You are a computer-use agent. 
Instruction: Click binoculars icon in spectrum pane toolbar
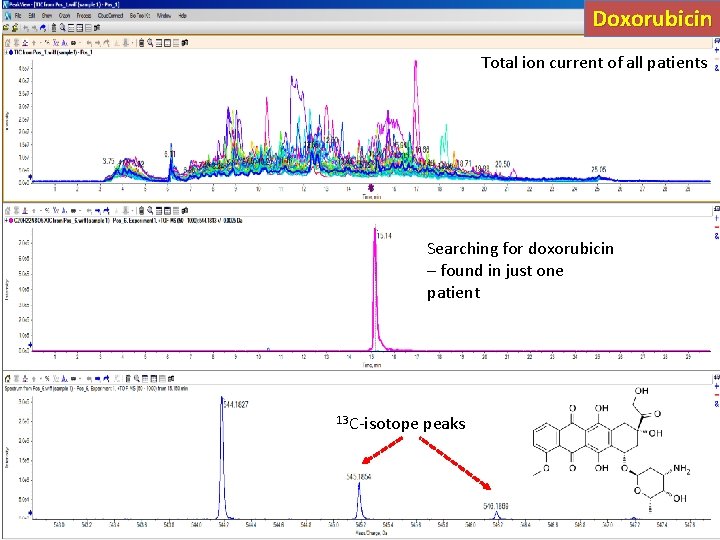[x=171, y=379]
